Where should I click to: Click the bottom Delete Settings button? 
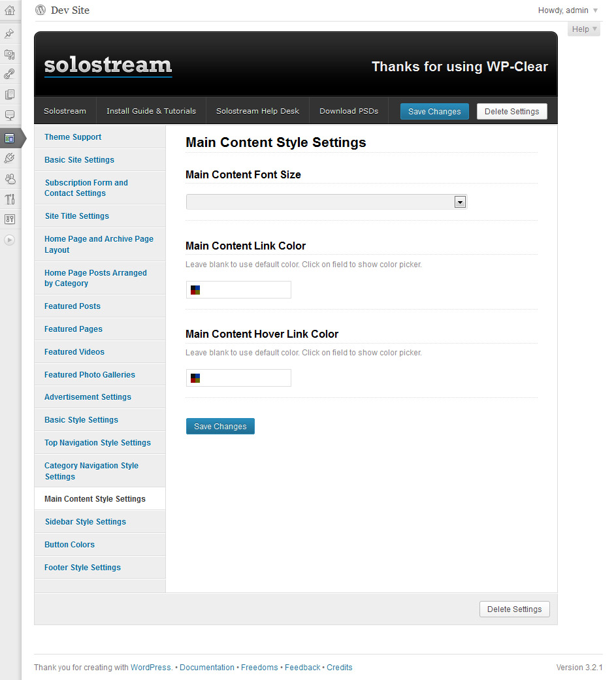click(x=515, y=609)
